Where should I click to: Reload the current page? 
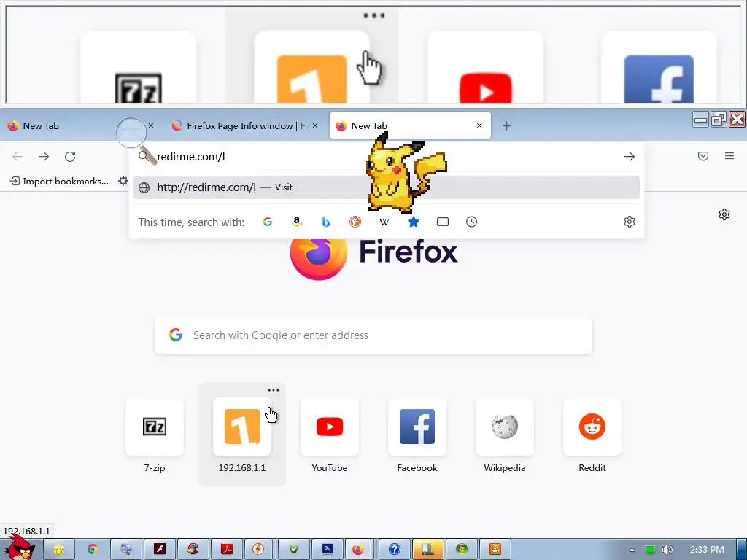point(70,156)
